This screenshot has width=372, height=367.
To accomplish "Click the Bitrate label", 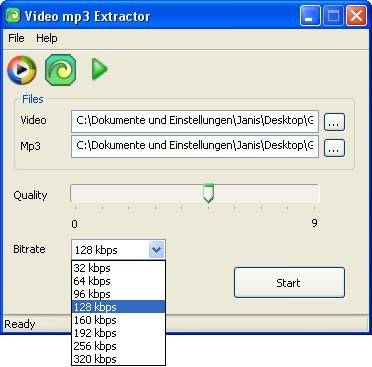I will [29, 249].
